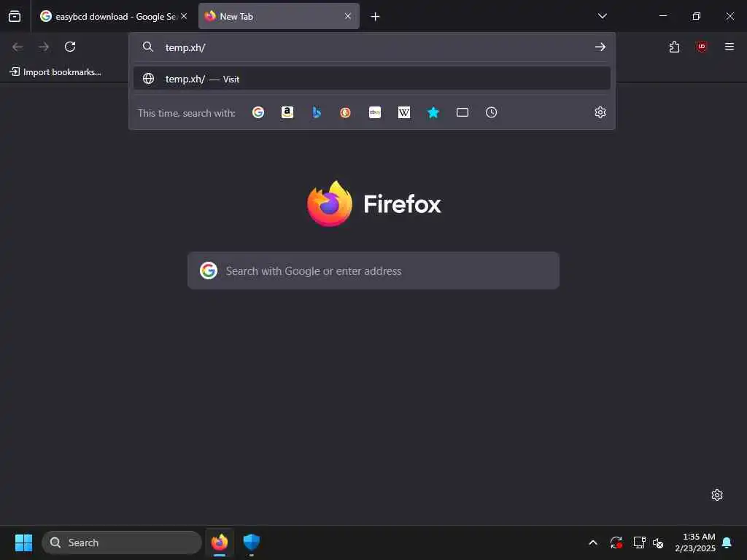The image size is (747, 560).
Task: Open Firefox View in the tab bar
Action: 15,16
